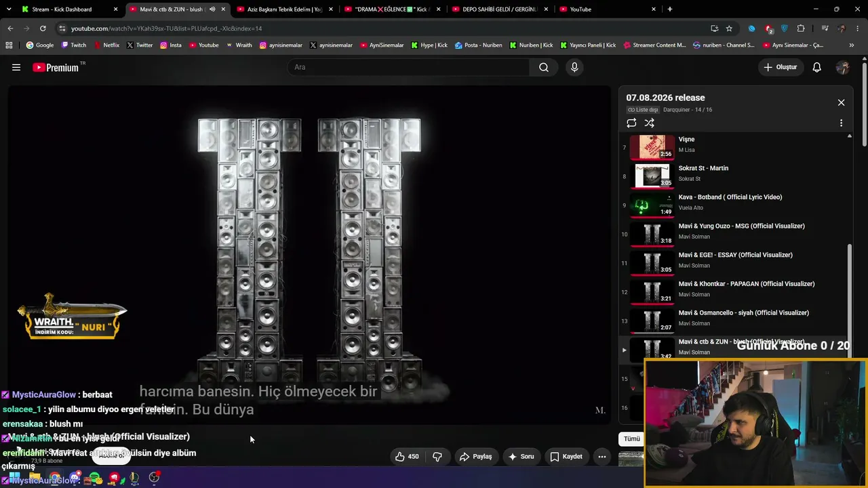Viewport: 868px width, 488px height.
Task: Open a new browser tab
Action: (x=670, y=9)
